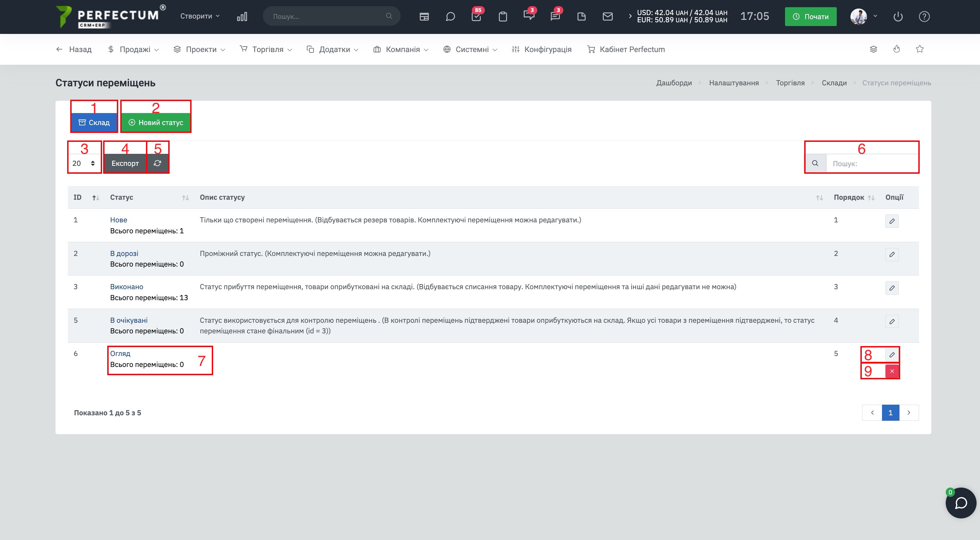The image size is (980, 540).
Task: Open the help question mark icon
Action: [924, 16]
